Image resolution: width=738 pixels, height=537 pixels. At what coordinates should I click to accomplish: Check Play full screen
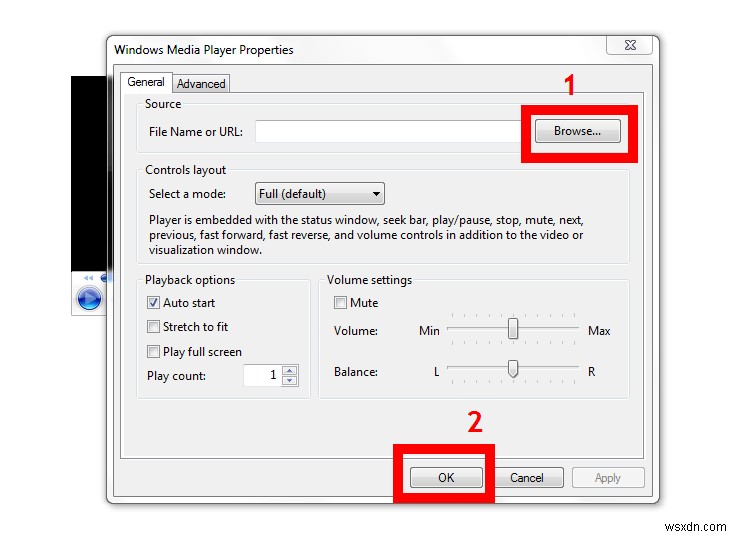[153, 352]
